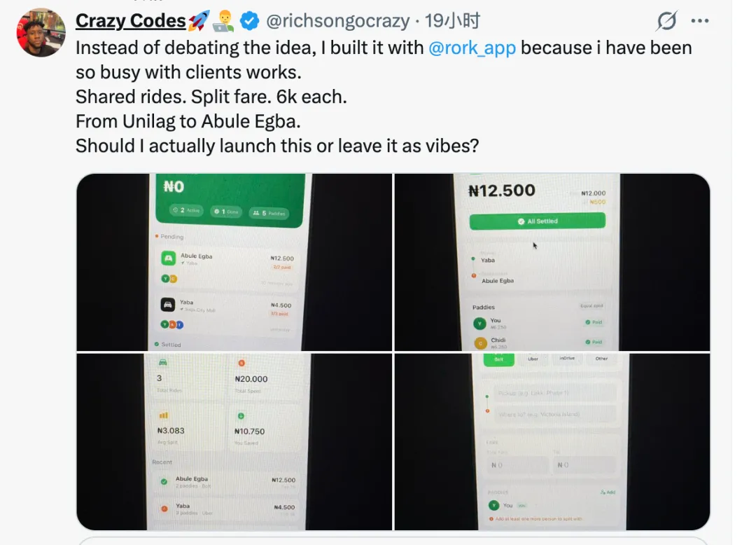
Task: Click the black Yaba car icon
Action: pos(168,305)
